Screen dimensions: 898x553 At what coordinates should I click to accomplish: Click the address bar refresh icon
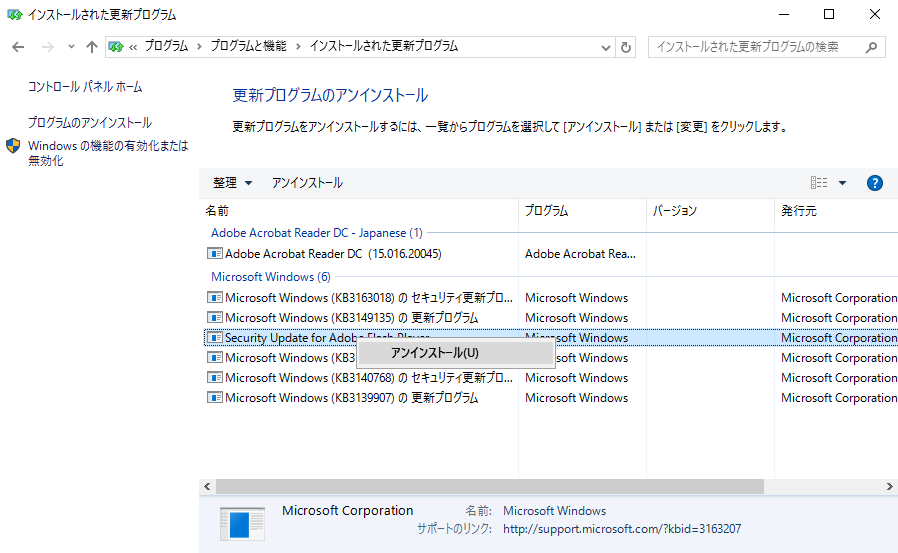point(627,47)
